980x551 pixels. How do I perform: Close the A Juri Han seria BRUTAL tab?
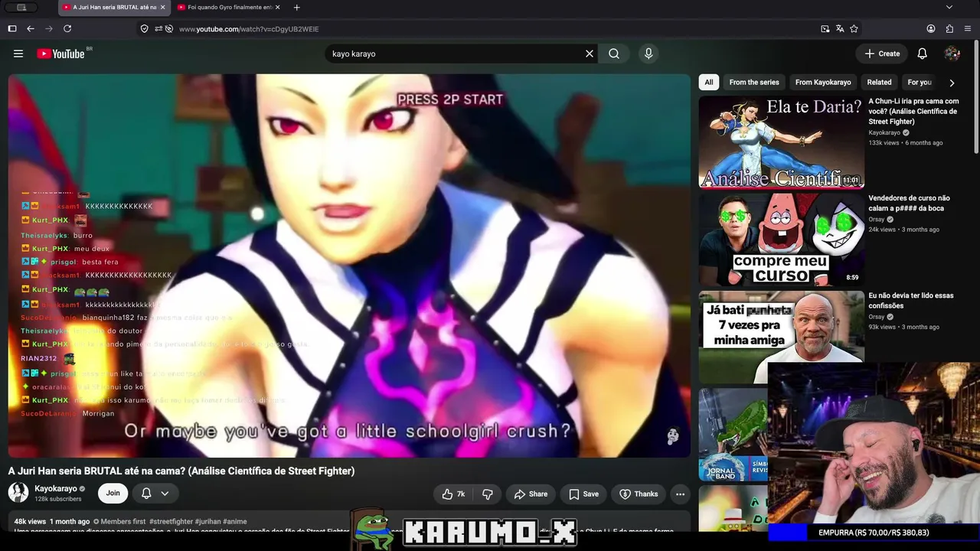[162, 8]
